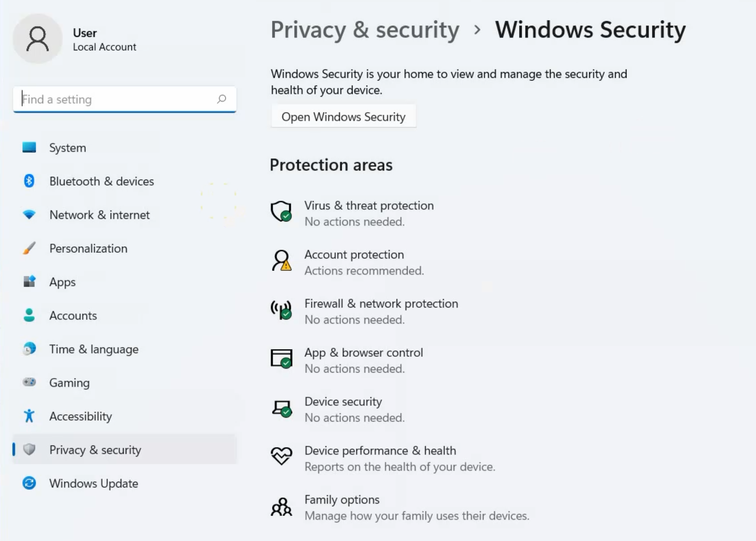Click the Accessibility figure icon
This screenshot has height=541, width=756.
29,416
